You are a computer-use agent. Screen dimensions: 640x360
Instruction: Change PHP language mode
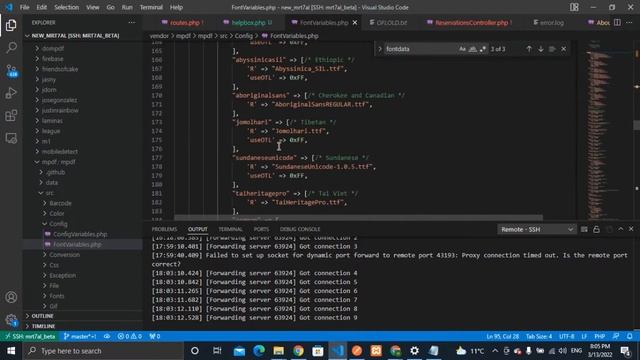599,336
